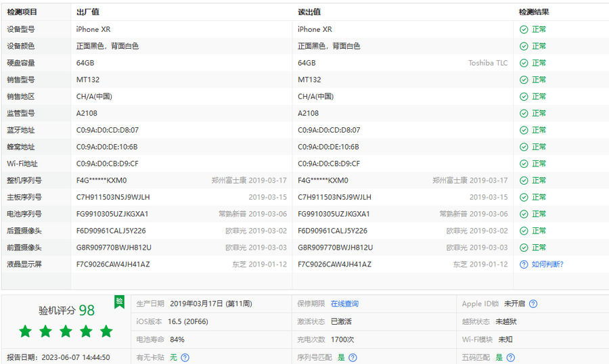Click the help icon next to 序列号匹配
The height and width of the screenshot is (364, 609).
(353, 357)
